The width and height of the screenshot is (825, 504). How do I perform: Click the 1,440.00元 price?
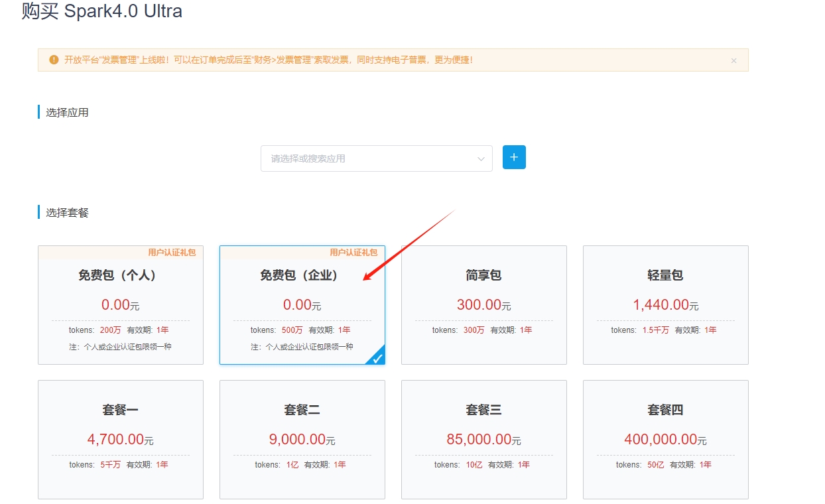[x=666, y=305]
